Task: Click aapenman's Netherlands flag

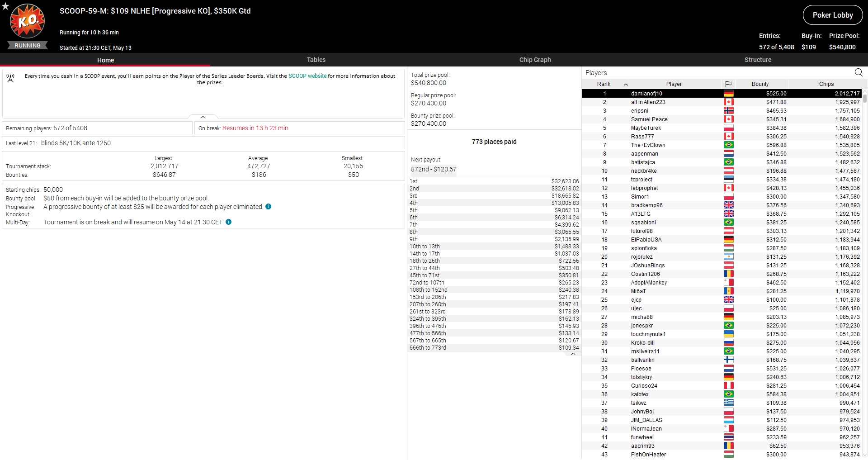Action: tap(728, 154)
